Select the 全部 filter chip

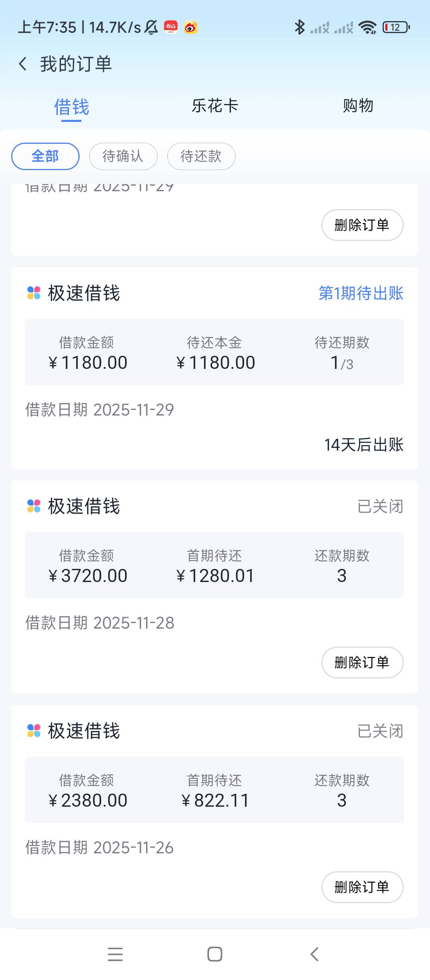click(45, 156)
